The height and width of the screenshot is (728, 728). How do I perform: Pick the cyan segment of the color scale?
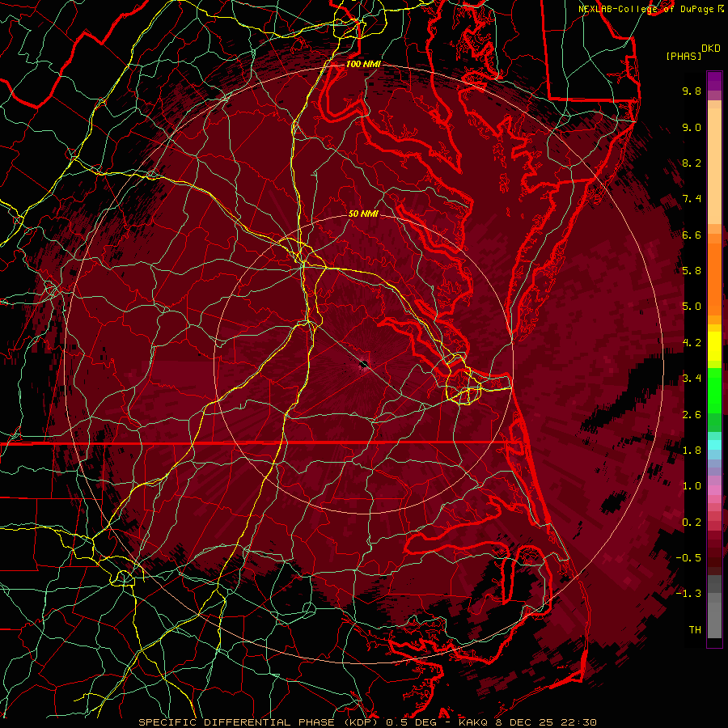coord(714,445)
